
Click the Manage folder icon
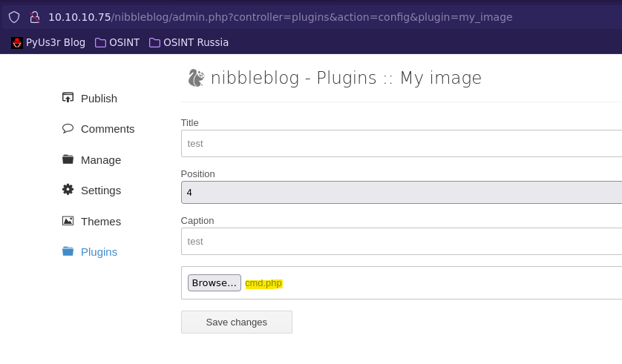(68, 159)
